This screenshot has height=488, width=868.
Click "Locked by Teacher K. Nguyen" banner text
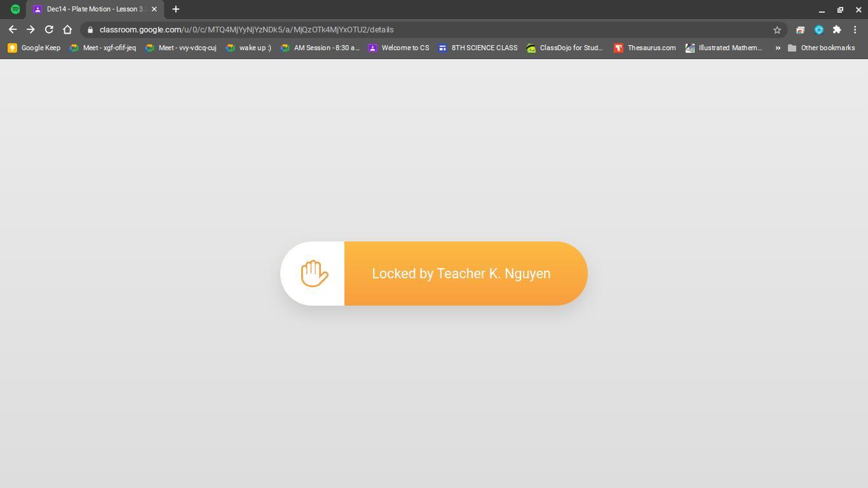pyautogui.click(x=461, y=273)
